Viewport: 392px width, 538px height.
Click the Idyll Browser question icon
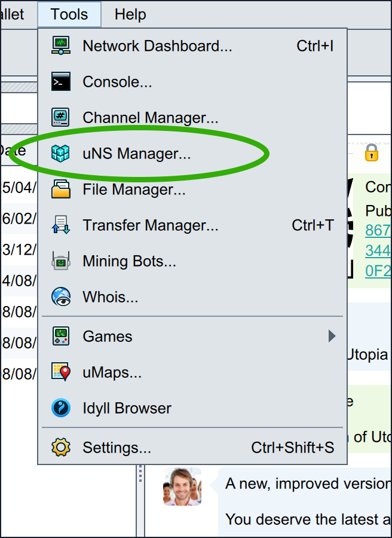tap(61, 408)
